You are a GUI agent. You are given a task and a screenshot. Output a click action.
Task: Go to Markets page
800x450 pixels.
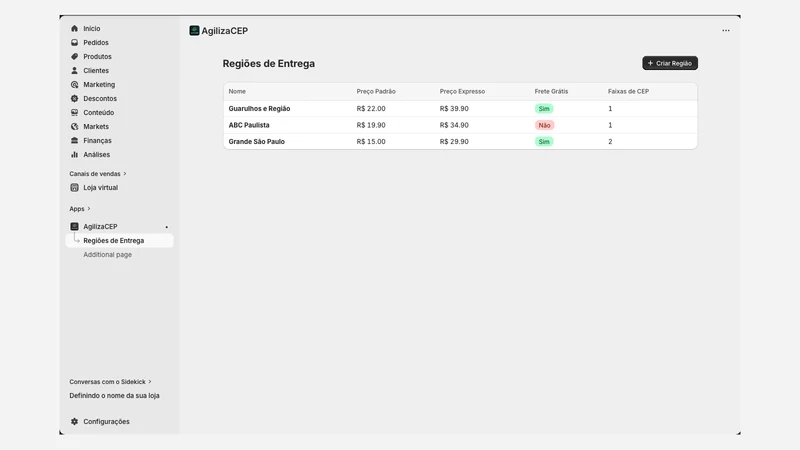point(96,127)
